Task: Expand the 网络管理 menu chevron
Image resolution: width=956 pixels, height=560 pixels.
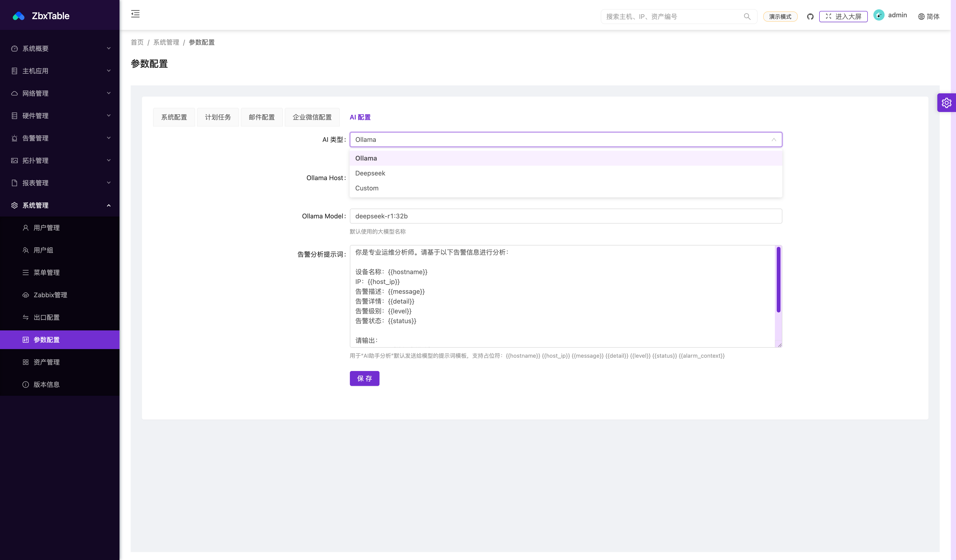Action: (x=109, y=93)
